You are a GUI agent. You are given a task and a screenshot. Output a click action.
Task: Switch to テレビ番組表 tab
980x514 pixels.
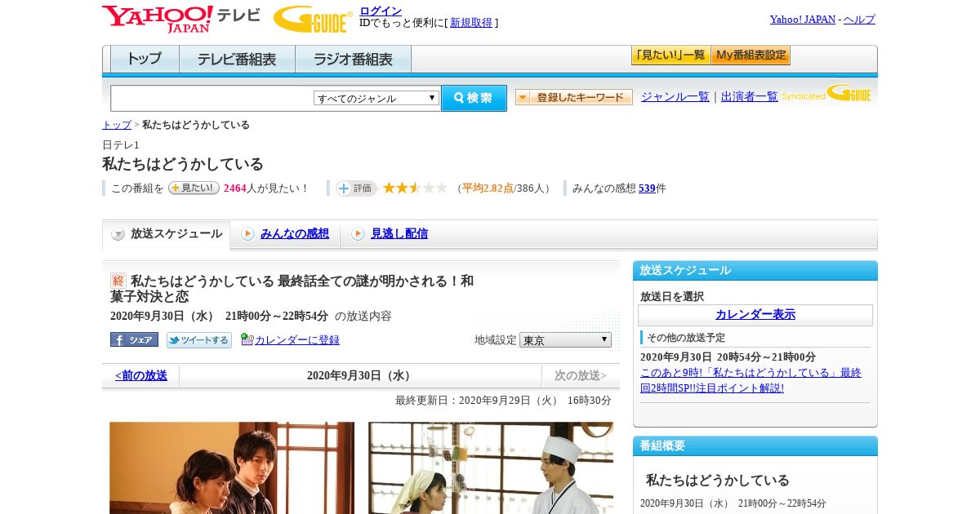point(237,60)
